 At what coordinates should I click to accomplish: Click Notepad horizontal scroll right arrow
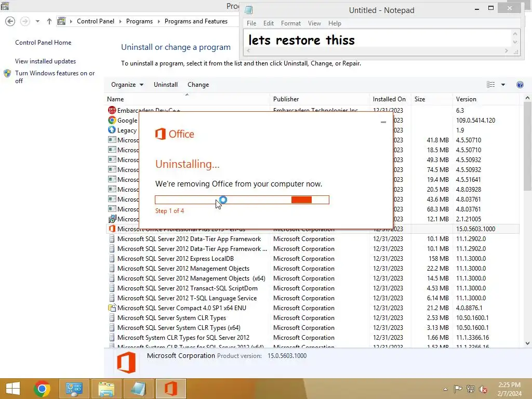click(x=506, y=51)
